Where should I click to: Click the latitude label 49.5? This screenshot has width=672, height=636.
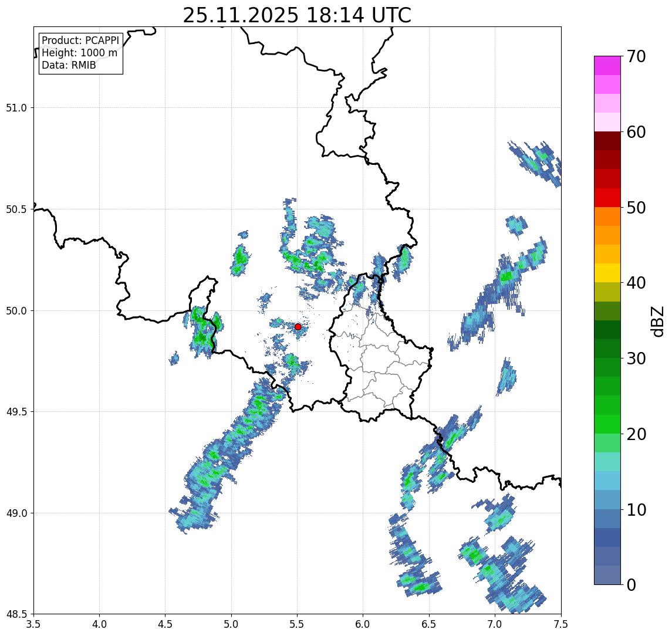(16, 411)
